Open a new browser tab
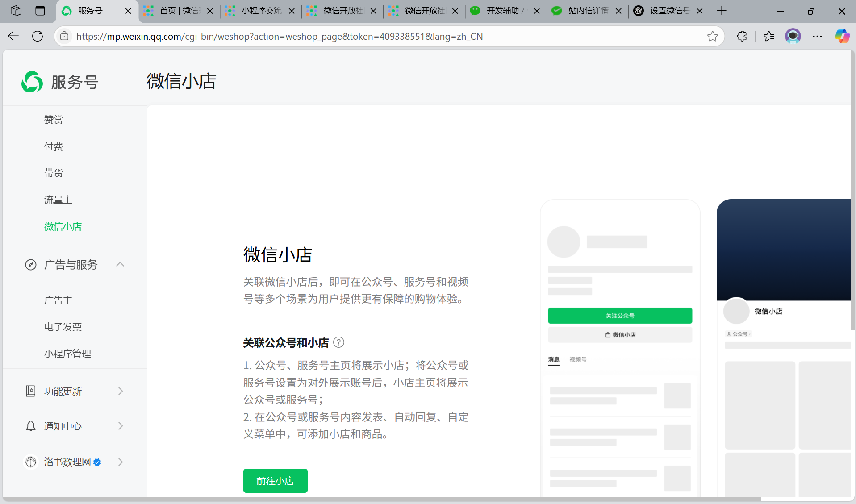Viewport: 856px width, 504px height. coord(722,11)
